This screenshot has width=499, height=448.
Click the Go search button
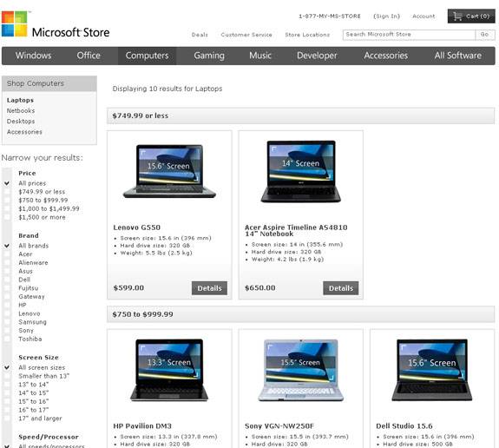pos(484,35)
